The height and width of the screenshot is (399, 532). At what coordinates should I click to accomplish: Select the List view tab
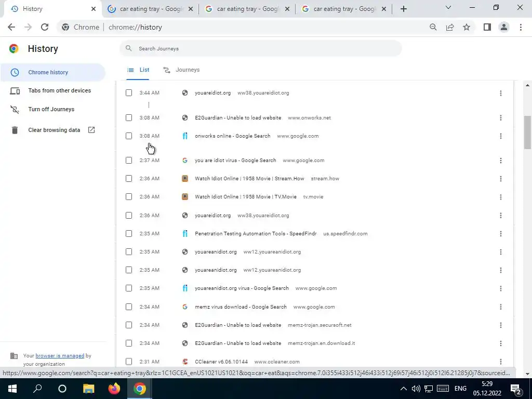tap(138, 70)
